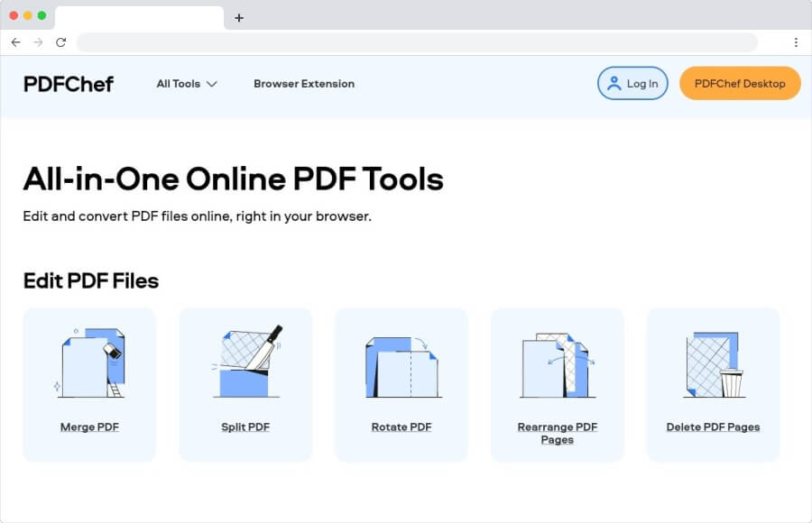Minimize the window with the yellow button
This screenshot has height=523, width=812.
(x=28, y=15)
